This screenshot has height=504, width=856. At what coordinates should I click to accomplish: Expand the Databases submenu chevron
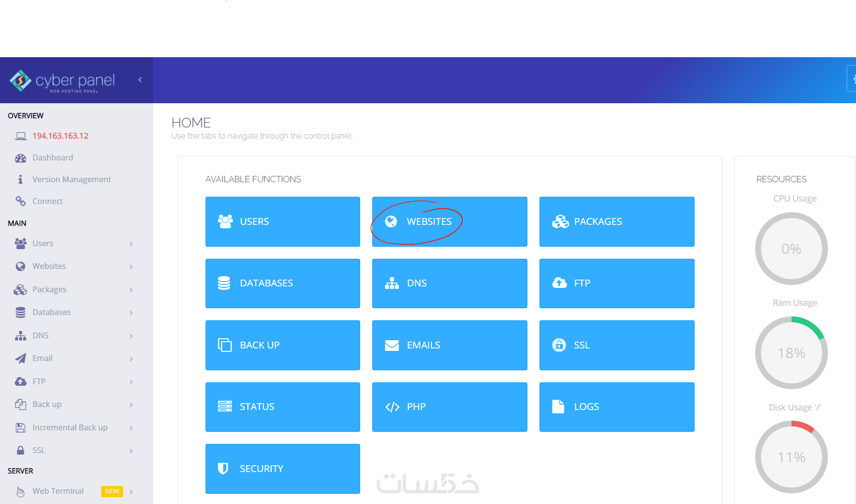click(131, 313)
